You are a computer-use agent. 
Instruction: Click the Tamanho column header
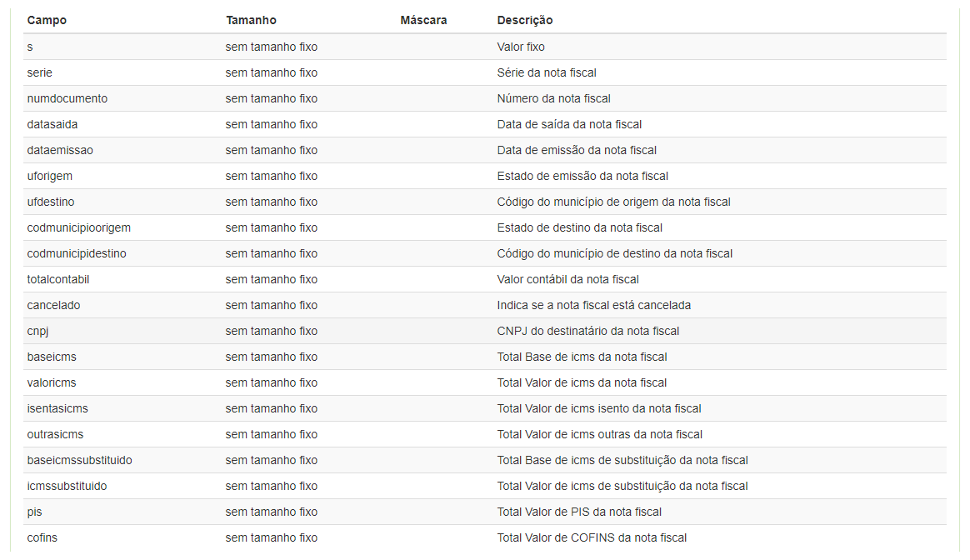coord(251,20)
